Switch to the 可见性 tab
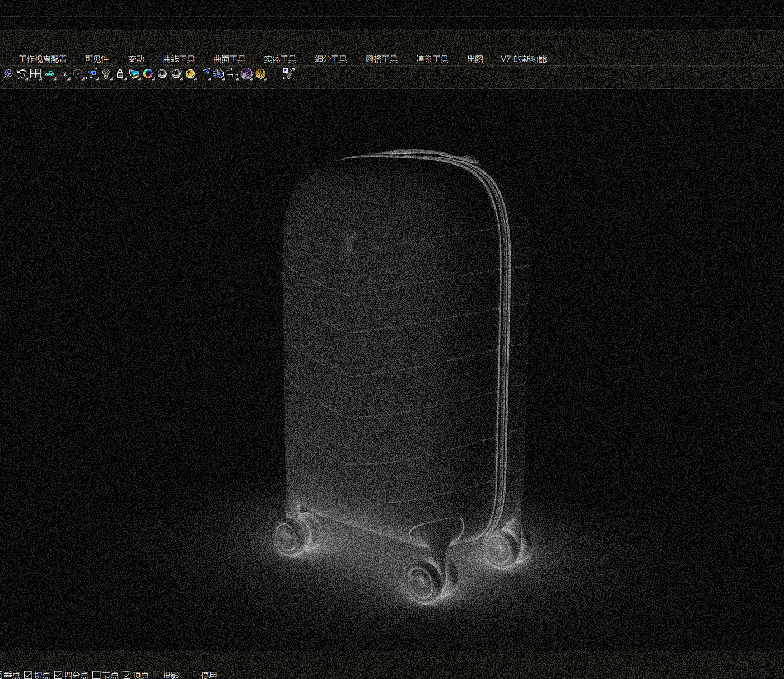This screenshot has height=679, width=784. pyautogui.click(x=97, y=59)
